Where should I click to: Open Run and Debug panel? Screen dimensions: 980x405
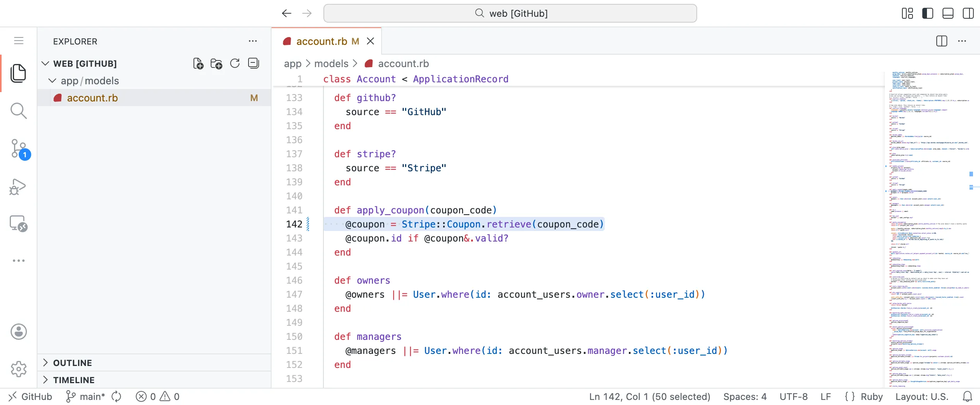[18, 187]
